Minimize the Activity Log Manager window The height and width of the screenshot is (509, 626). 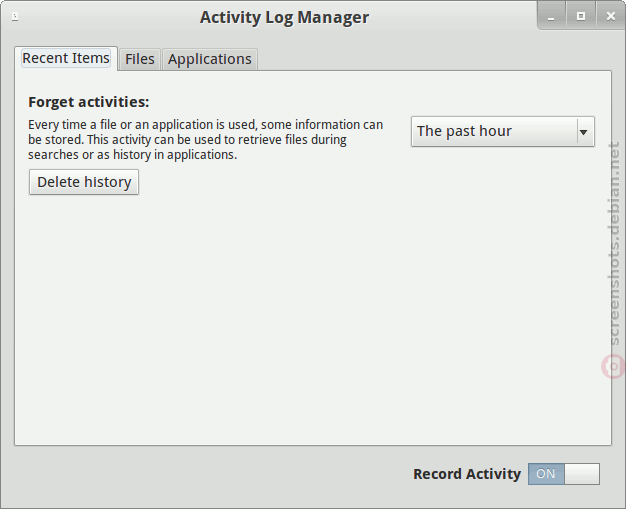point(551,16)
